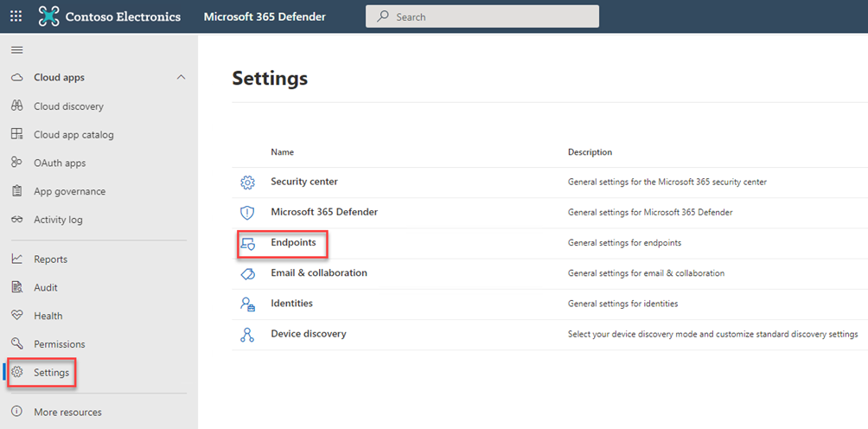This screenshot has height=429, width=868.
Task: Click the Microsoft 365 Defender header title
Action: coord(265,16)
